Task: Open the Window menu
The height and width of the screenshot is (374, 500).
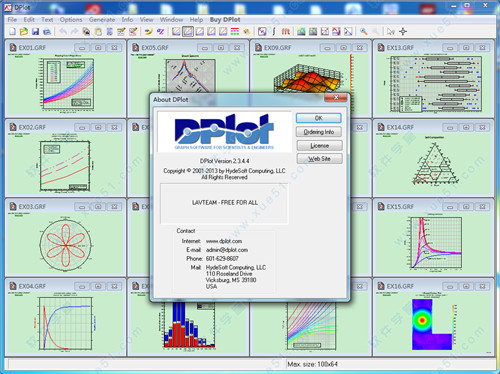Action: 171,20
